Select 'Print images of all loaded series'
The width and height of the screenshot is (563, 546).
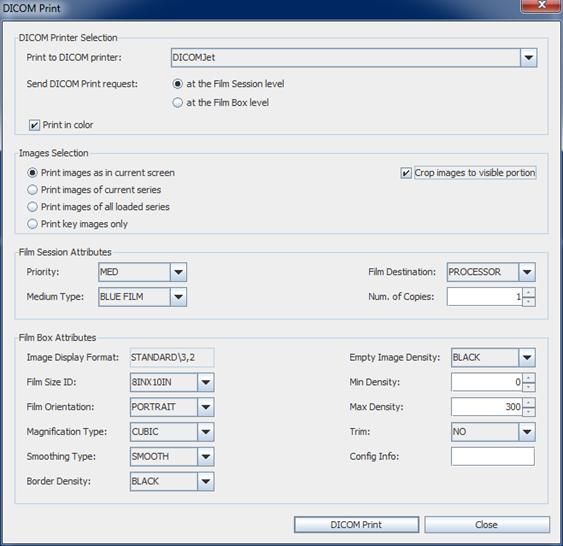(32, 207)
